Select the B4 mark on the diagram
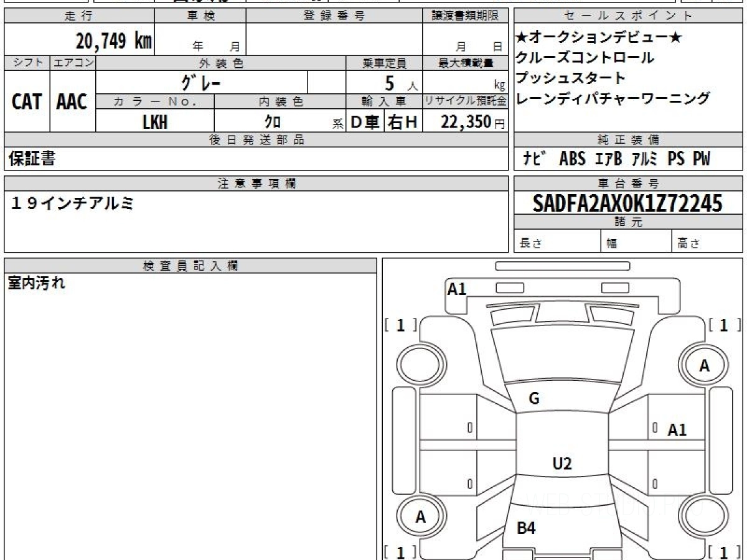Screen dimensions: 747x560 [526, 529]
